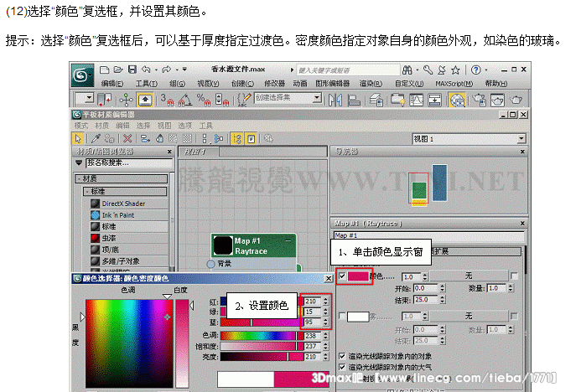Open the curve editor icon

tap(416, 100)
